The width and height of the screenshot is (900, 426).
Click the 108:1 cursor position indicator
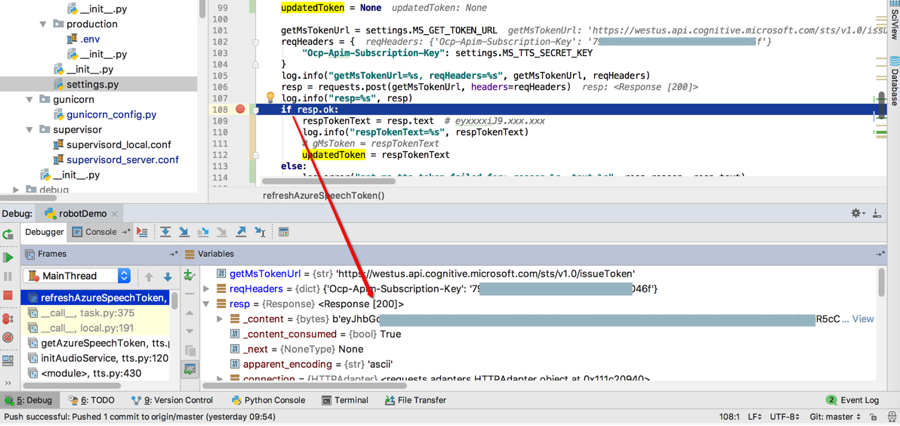point(730,416)
